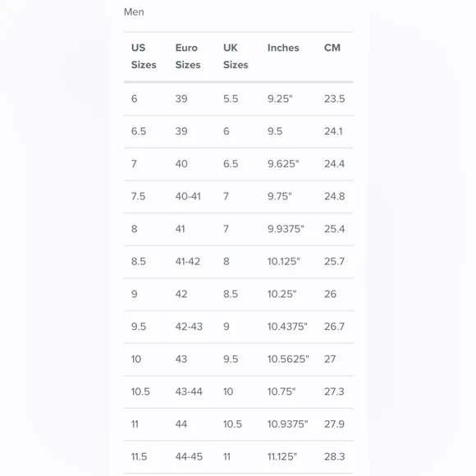
Task: Select the 9.9375" inches cell
Action: click(286, 229)
